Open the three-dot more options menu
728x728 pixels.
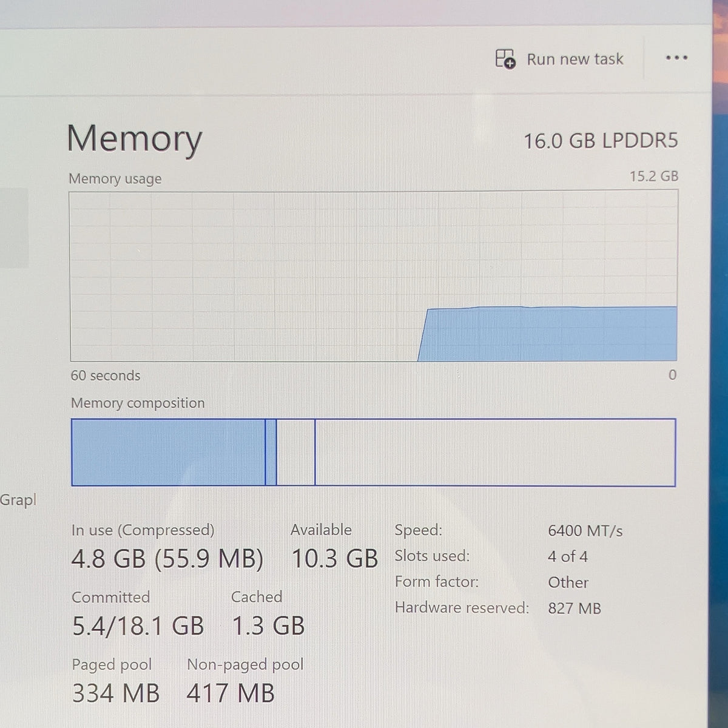pos(676,58)
